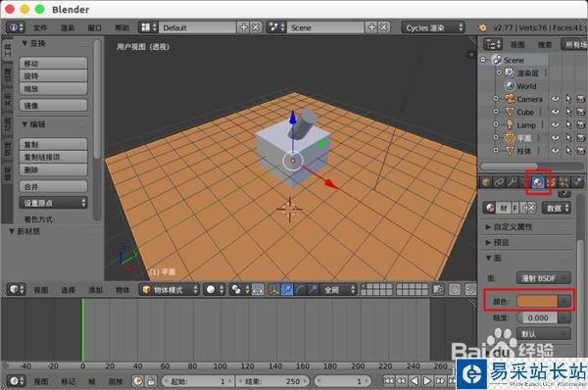Open the Outliner editor type selector
This screenshot has width=588, height=390.
click(x=493, y=45)
